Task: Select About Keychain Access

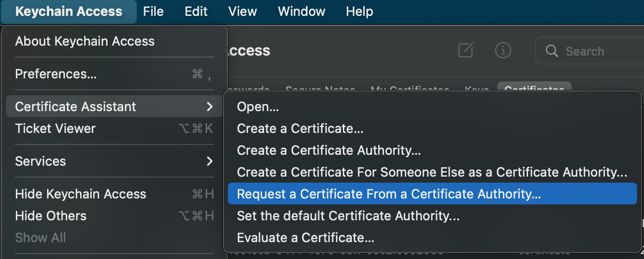Action: (85, 41)
